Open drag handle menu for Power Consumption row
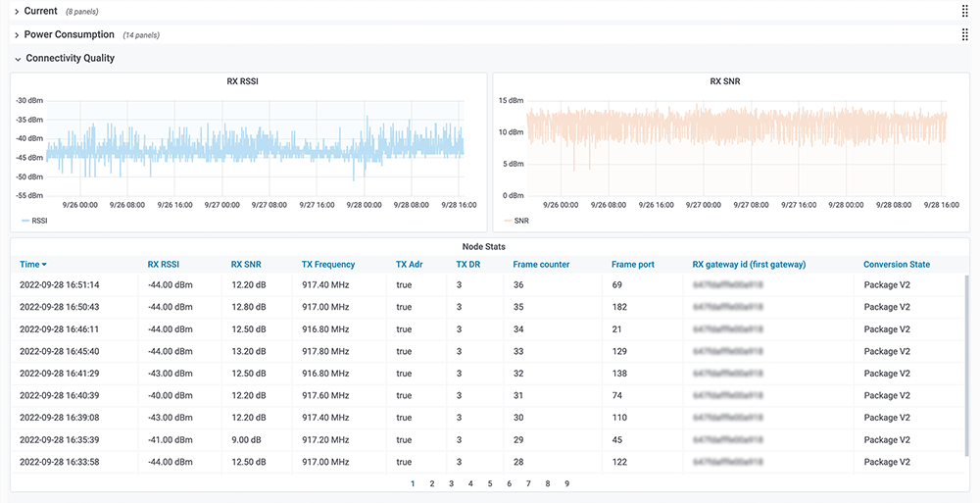The height and width of the screenshot is (503, 980). (964, 34)
